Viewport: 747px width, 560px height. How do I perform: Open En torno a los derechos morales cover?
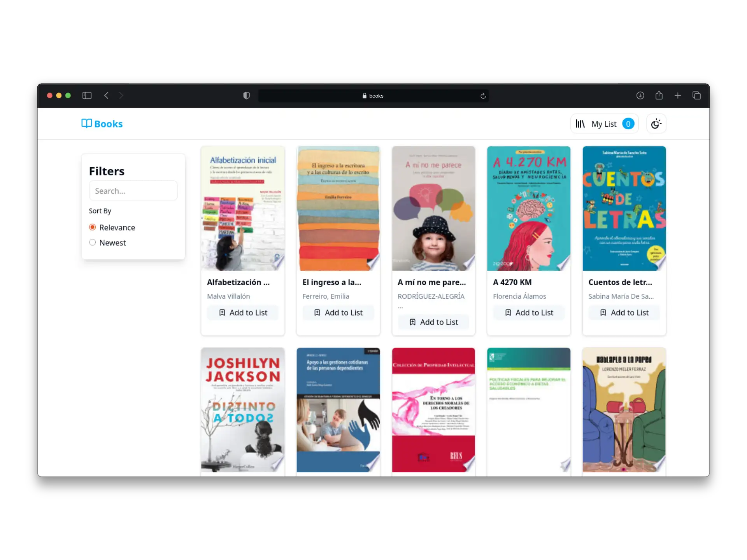pos(433,410)
